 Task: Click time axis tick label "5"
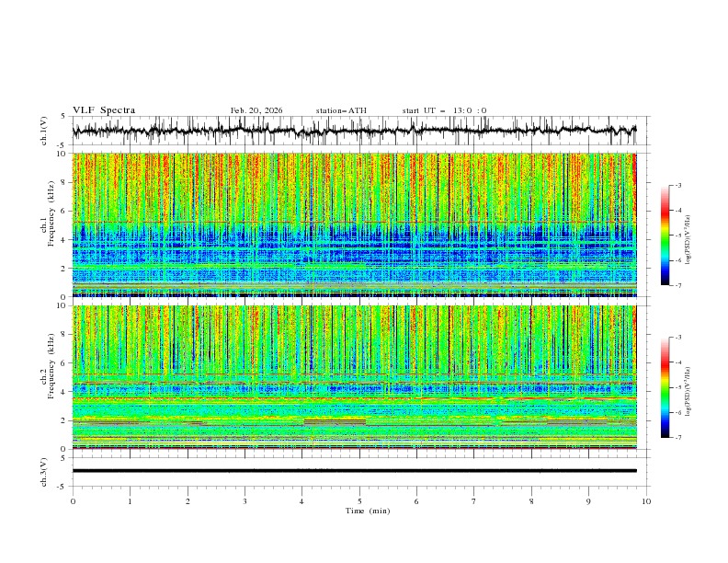click(359, 501)
